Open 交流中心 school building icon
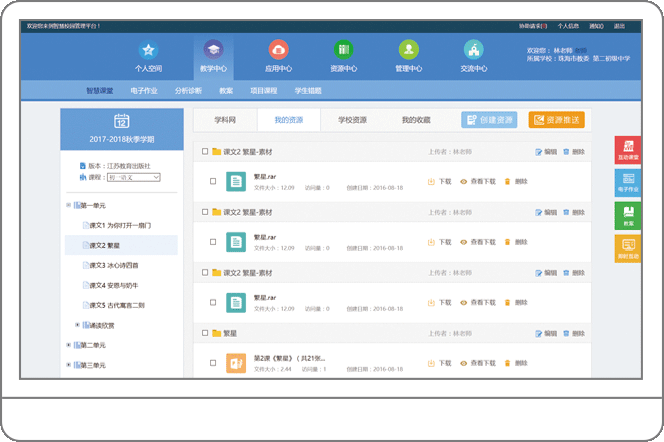The image size is (664, 442). pyautogui.click(x=473, y=50)
